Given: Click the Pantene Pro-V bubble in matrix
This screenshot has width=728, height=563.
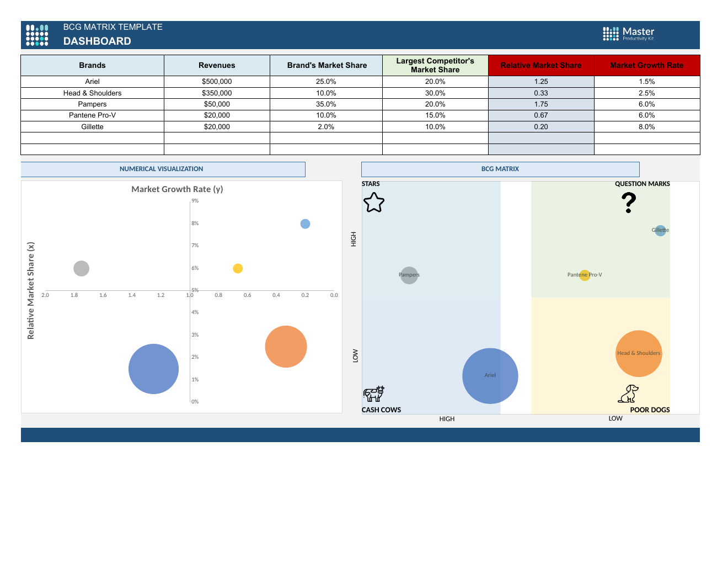Looking at the screenshot, I should tap(585, 275).
